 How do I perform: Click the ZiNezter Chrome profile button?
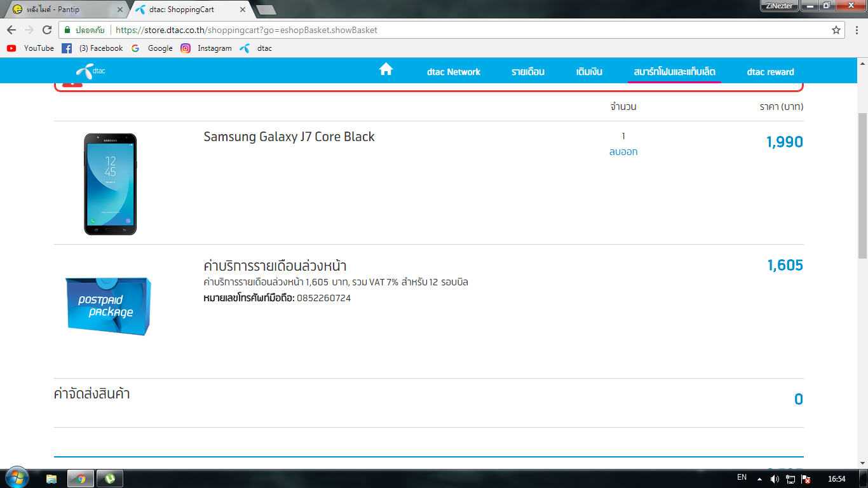pyautogui.click(x=779, y=6)
